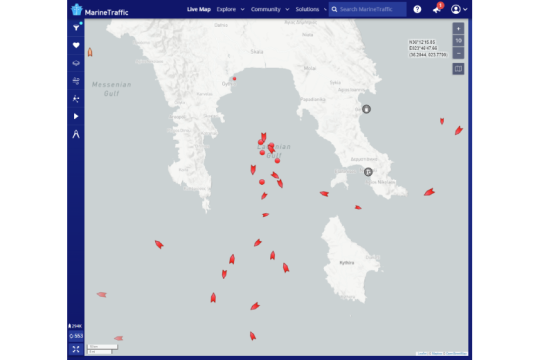540x360 pixels.
Task: Click the grey port marker near Agios Nikolaos
Action: point(368,172)
